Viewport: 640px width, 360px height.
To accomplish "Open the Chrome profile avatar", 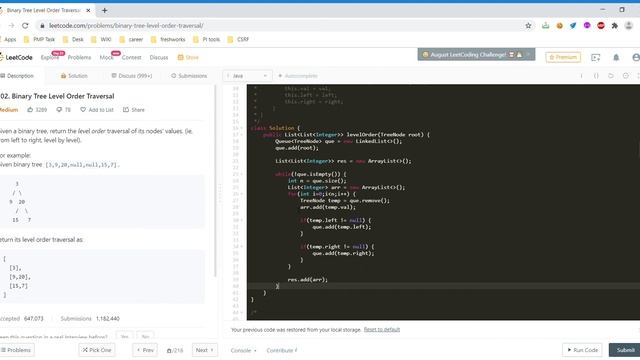I will [x=629, y=26].
